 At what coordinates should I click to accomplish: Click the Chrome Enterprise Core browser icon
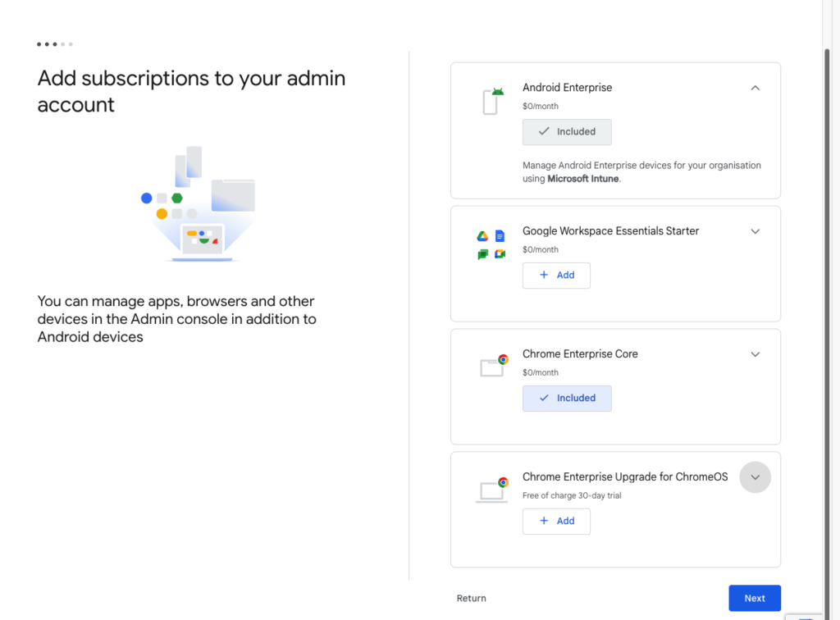(494, 365)
